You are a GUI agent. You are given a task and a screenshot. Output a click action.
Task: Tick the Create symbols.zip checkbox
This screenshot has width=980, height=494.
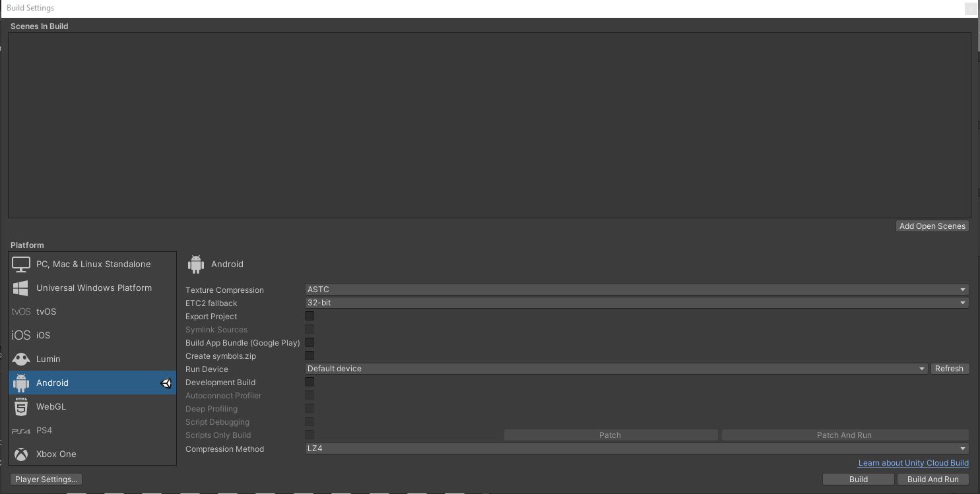[x=310, y=356]
